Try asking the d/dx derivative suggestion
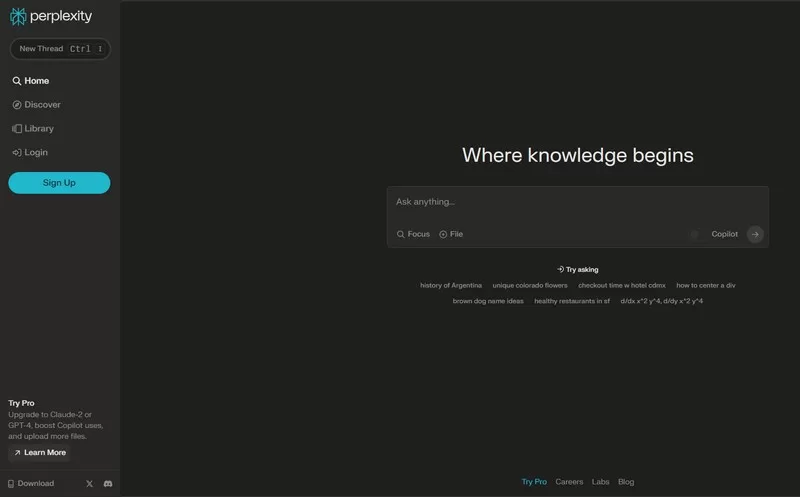The width and height of the screenshot is (800, 497). coord(661,301)
